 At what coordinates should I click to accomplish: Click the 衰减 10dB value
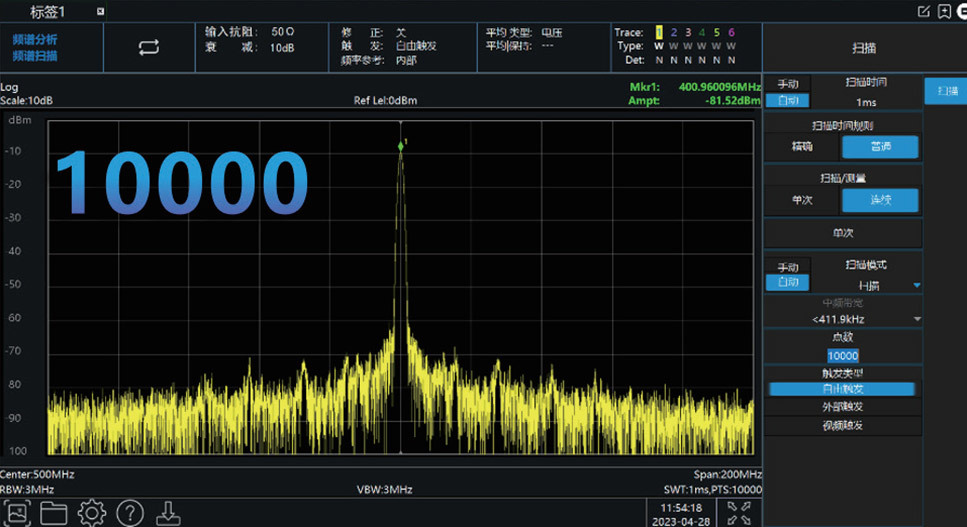tap(282, 47)
